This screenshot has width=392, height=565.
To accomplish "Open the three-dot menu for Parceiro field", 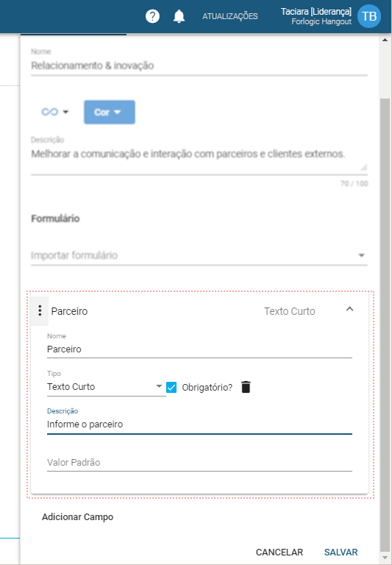I will click(x=40, y=310).
